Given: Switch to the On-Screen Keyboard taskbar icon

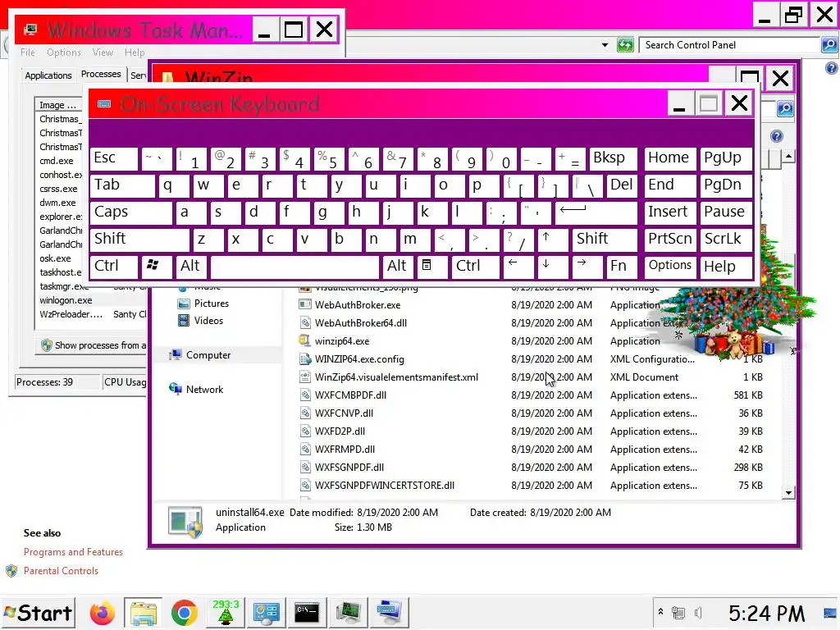Looking at the screenshot, I should point(390,613).
